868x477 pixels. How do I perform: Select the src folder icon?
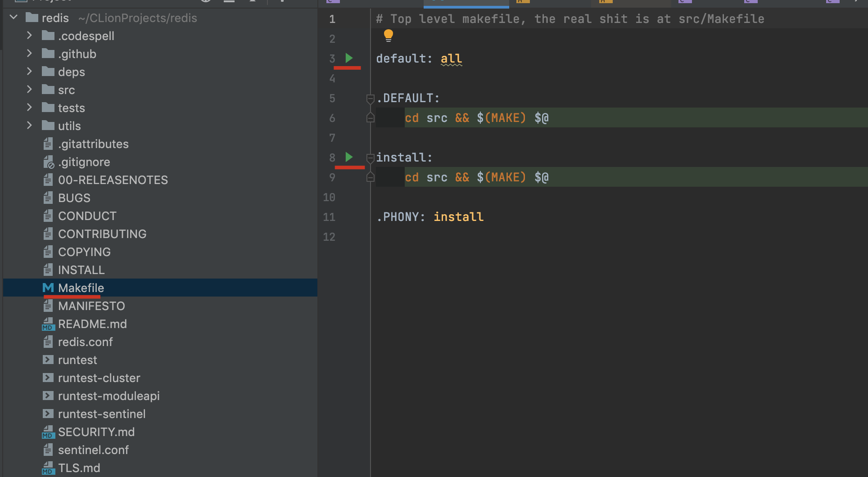coord(48,90)
